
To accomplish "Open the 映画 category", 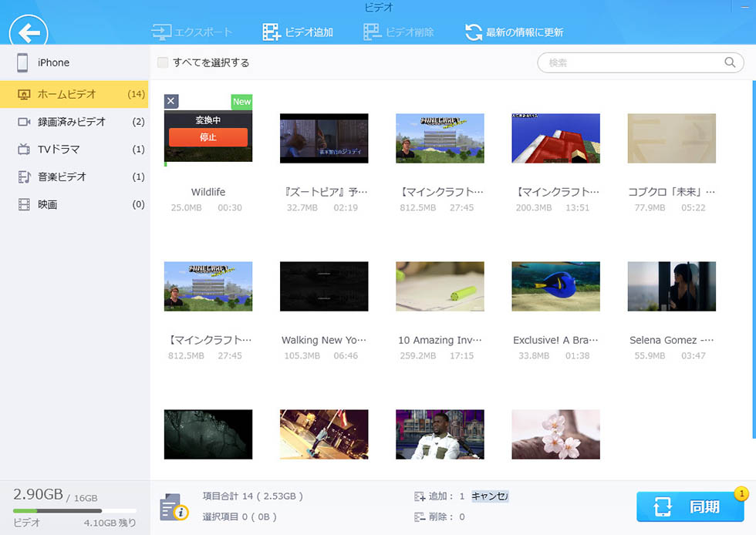I will pos(74,204).
